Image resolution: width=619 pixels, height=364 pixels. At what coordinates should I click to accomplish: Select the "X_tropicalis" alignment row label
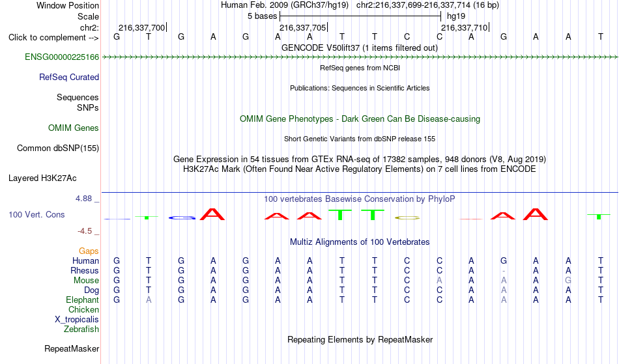(x=77, y=320)
